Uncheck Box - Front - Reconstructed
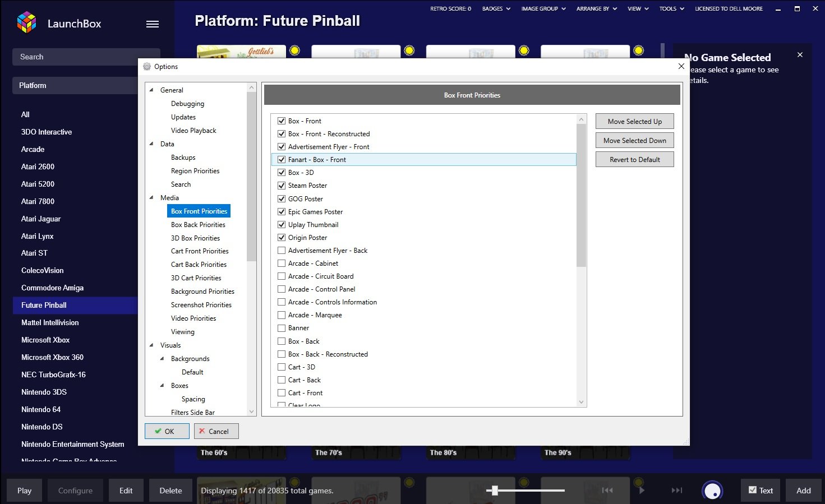825x504 pixels. pos(282,133)
